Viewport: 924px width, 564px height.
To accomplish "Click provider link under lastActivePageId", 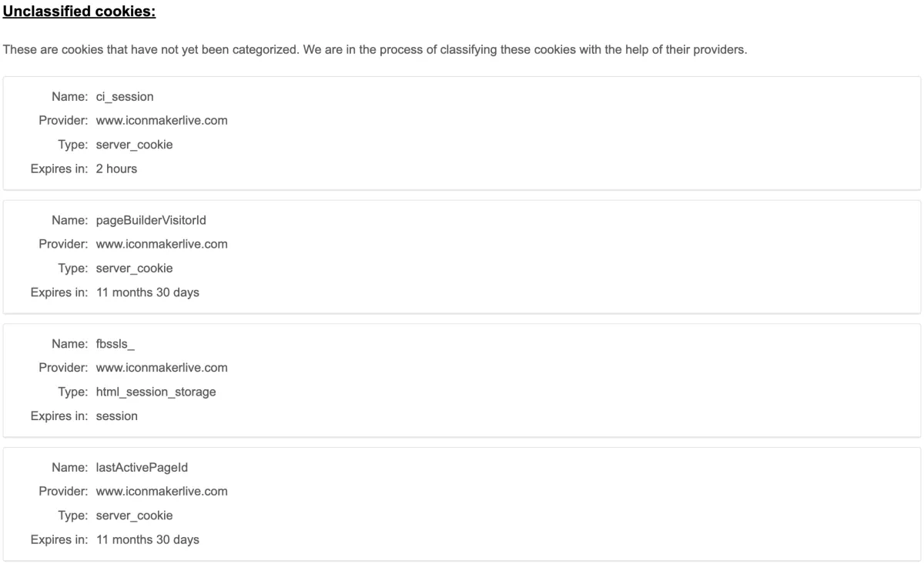I will (x=162, y=492).
